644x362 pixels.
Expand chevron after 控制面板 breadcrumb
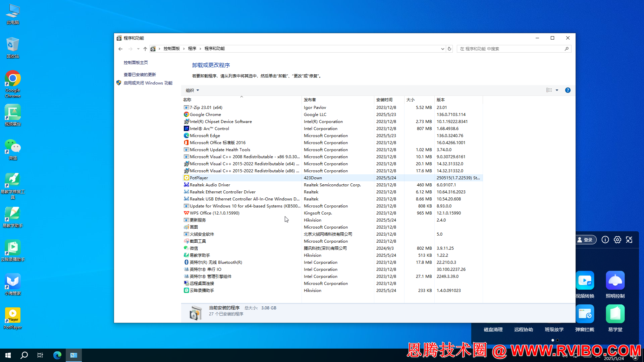coord(184,49)
